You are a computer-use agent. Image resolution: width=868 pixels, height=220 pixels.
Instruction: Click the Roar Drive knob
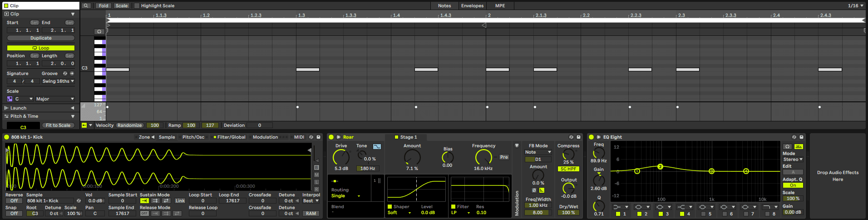(x=341, y=157)
